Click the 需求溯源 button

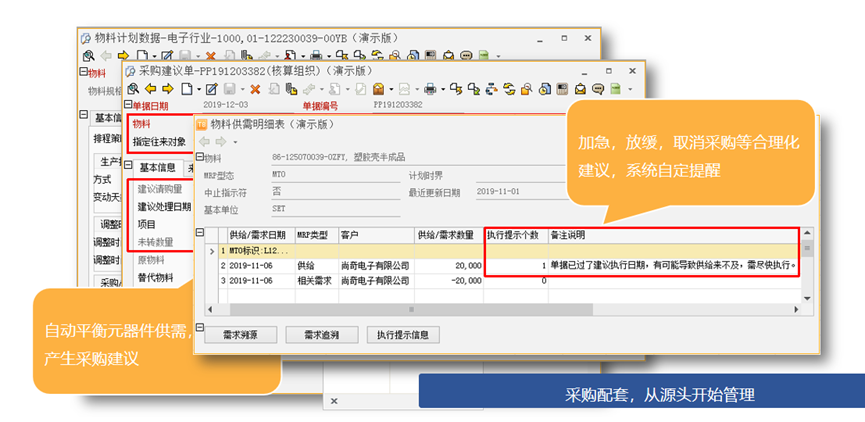(241, 334)
